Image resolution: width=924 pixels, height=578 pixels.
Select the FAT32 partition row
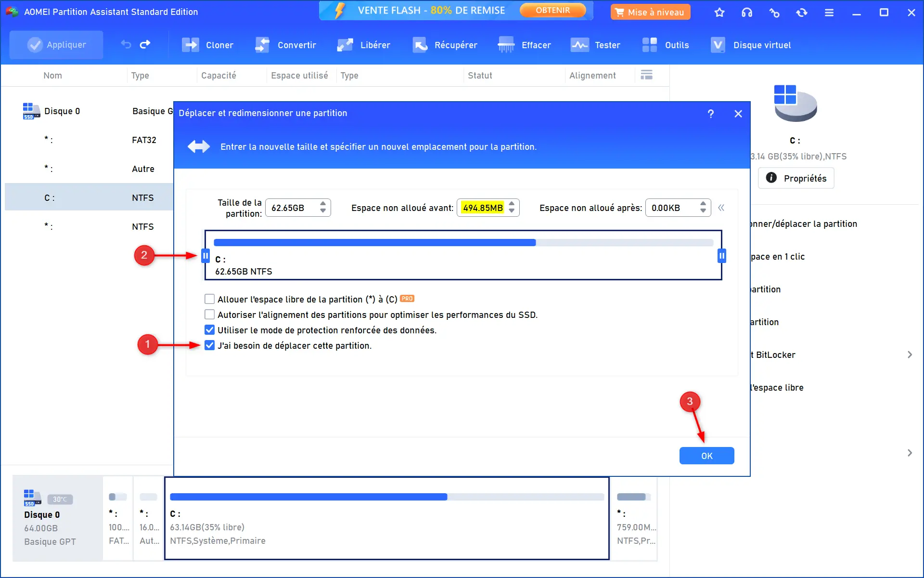point(89,140)
